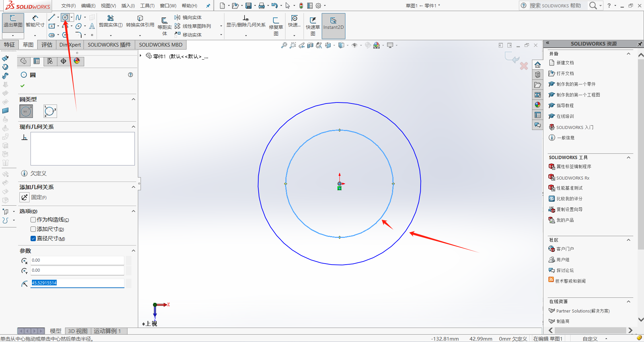Click Display/Delete Relations (显示/删除几何关系)
Viewport: 644px width, 342px height.
[x=246, y=21]
